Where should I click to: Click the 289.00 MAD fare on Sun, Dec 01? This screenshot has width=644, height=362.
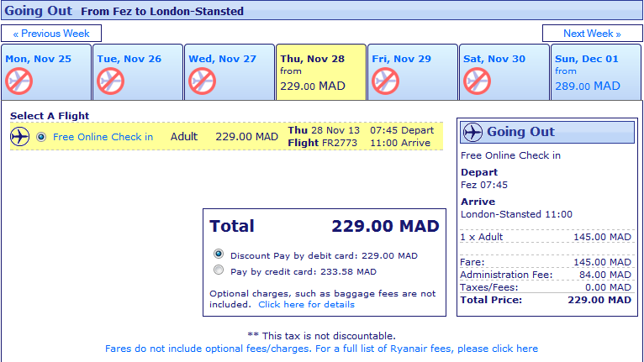point(588,87)
